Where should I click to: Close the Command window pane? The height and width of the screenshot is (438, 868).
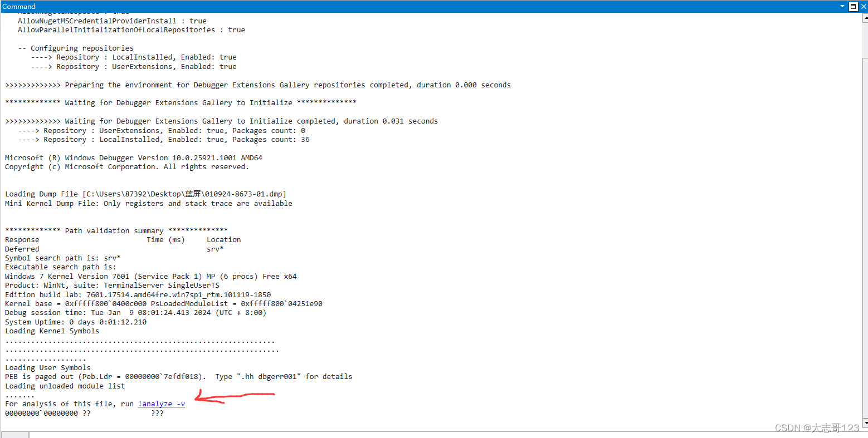pyautogui.click(x=864, y=7)
